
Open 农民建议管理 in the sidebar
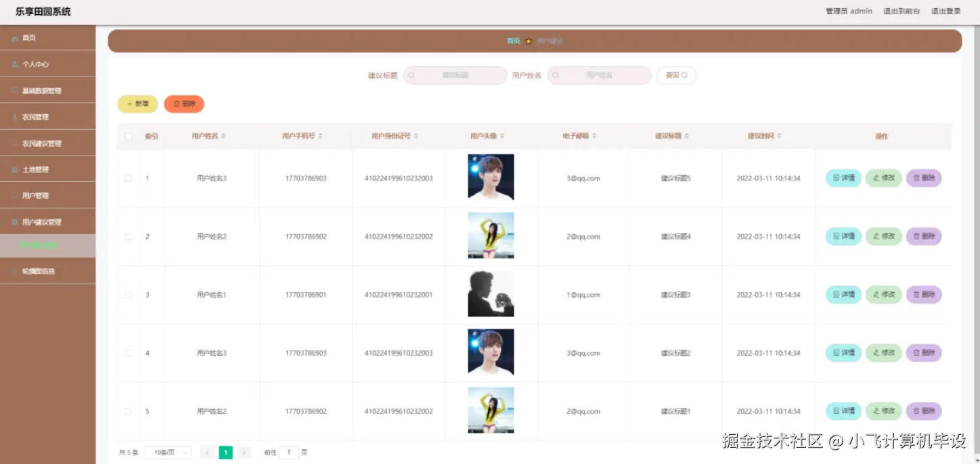[47, 143]
